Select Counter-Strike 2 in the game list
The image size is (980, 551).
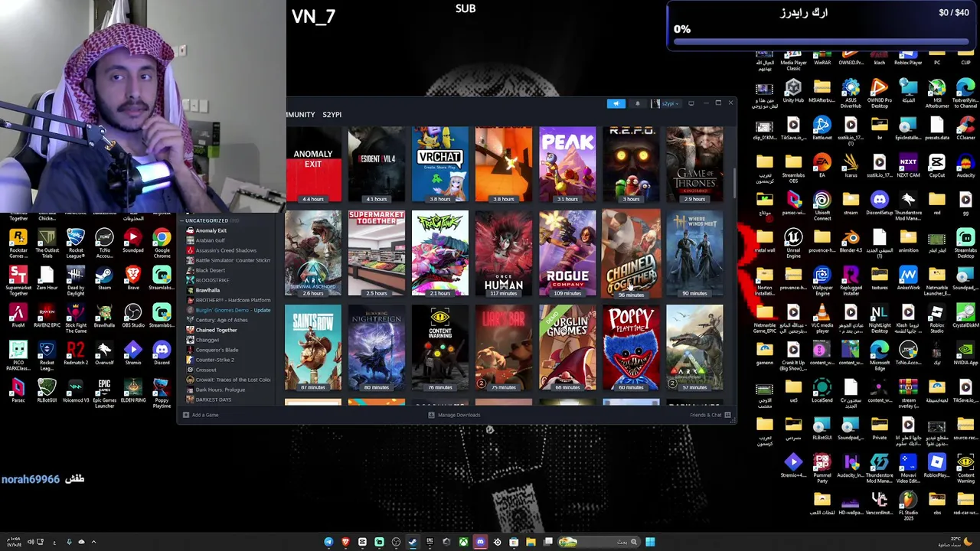click(x=214, y=360)
